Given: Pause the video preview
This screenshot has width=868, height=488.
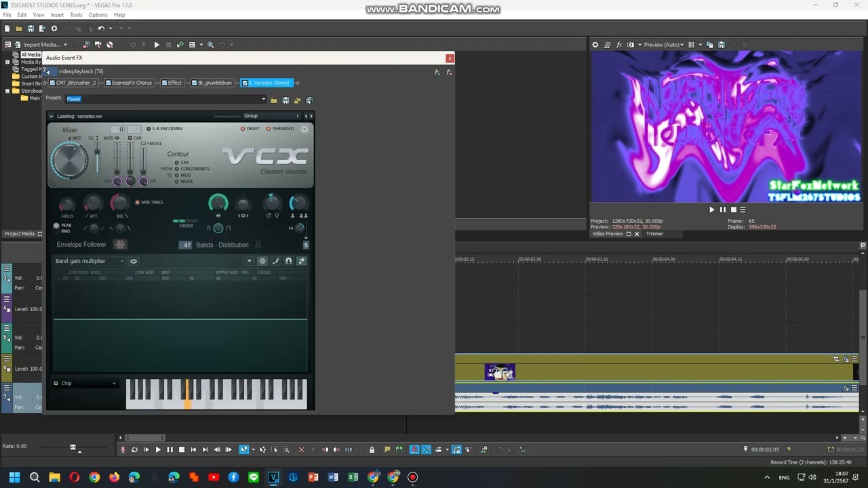Looking at the screenshot, I should click(x=722, y=210).
